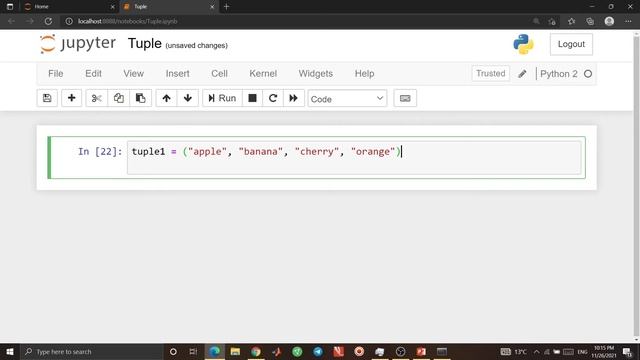Open the Edit menu

(93, 74)
